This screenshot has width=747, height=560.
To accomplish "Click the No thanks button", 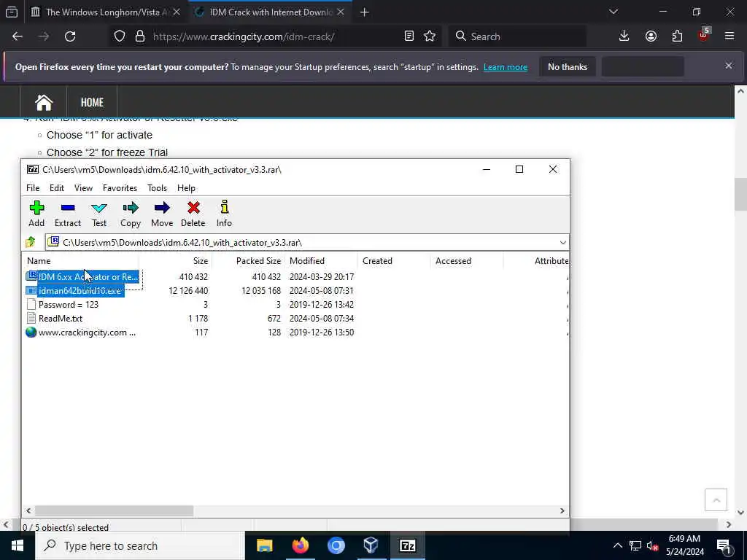I will point(568,67).
